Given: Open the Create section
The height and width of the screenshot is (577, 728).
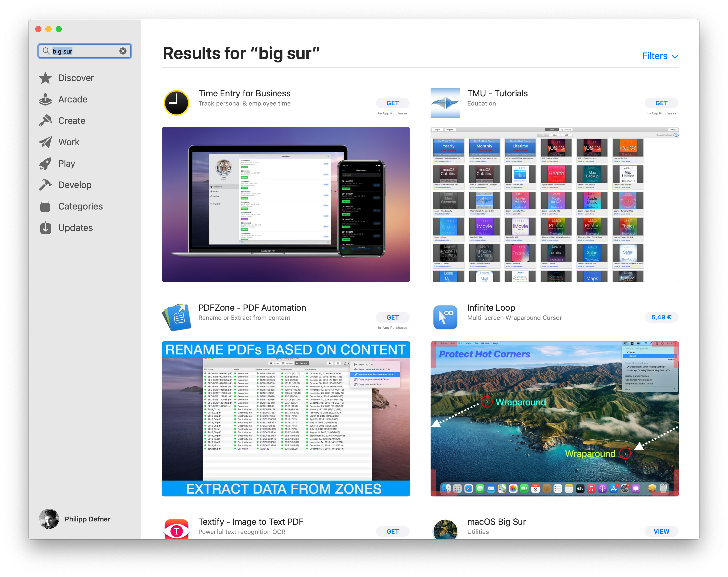Looking at the screenshot, I should coord(72,121).
